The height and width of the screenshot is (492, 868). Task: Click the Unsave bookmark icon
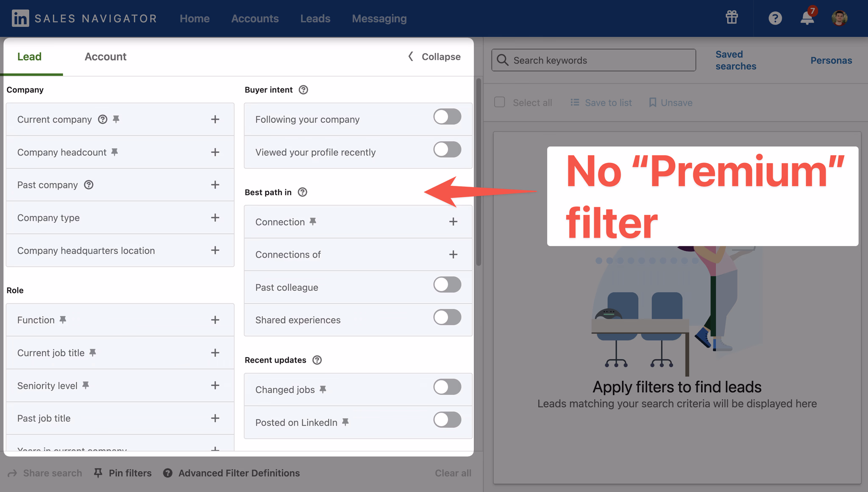[653, 102]
